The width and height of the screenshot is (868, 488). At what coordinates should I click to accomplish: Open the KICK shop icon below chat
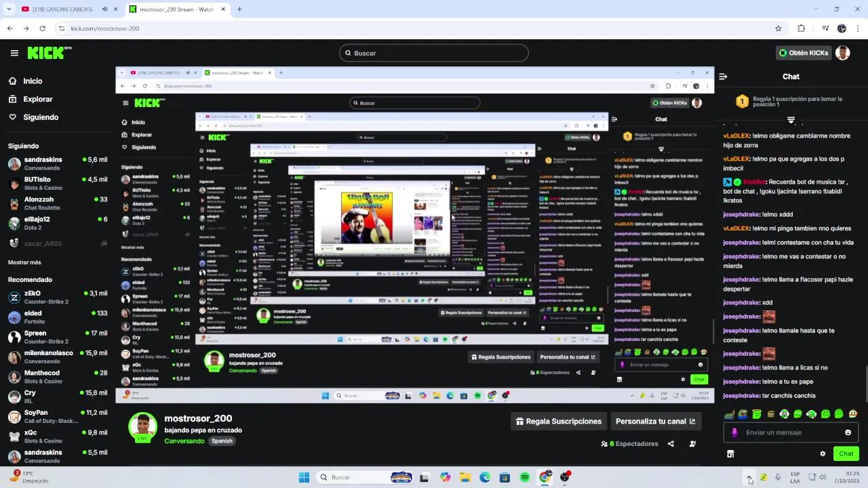coord(730,453)
